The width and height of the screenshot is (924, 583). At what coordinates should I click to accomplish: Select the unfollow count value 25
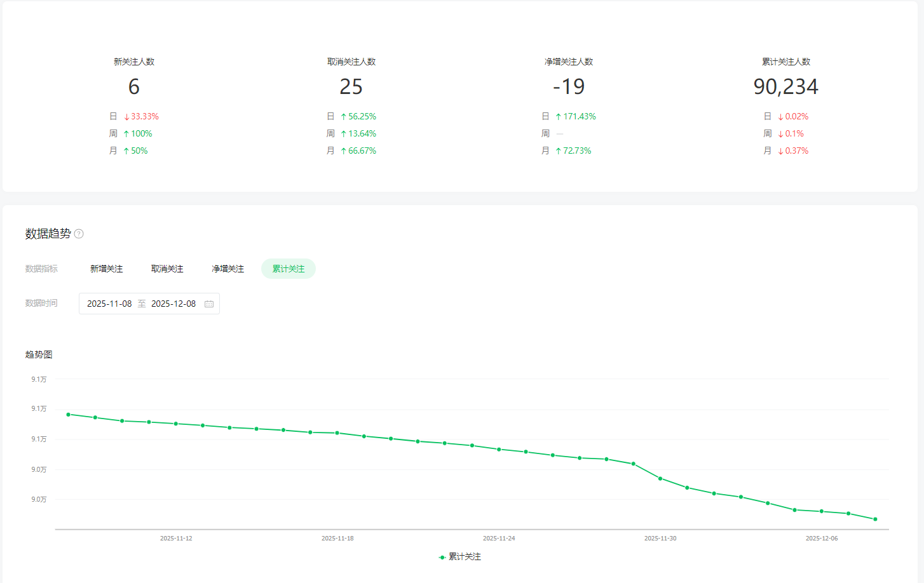click(x=351, y=86)
